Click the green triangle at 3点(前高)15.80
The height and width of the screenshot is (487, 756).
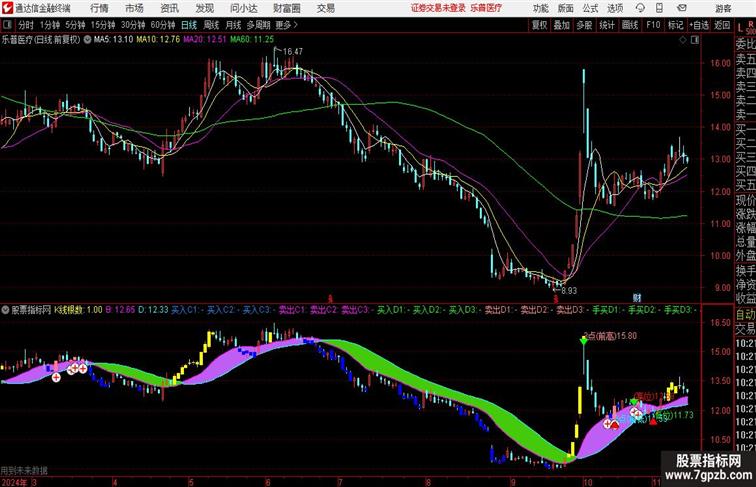tap(584, 341)
